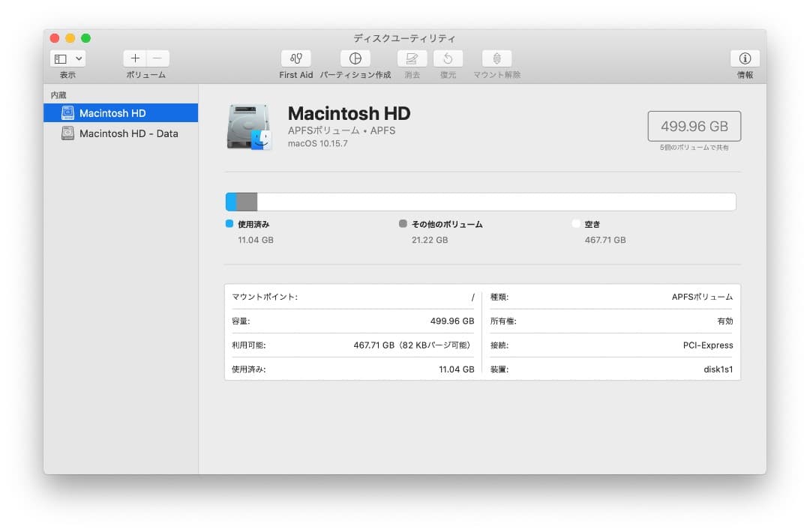This screenshot has height=532, width=810.
Task: Click the 空き legend circle
Action: click(x=576, y=224)
